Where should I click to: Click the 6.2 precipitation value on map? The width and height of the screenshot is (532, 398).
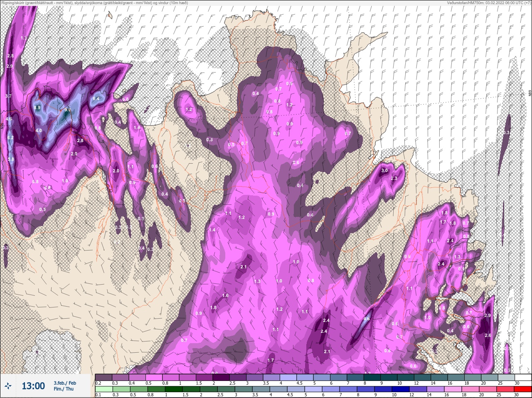pyautogui.click(x=11, y=138)
